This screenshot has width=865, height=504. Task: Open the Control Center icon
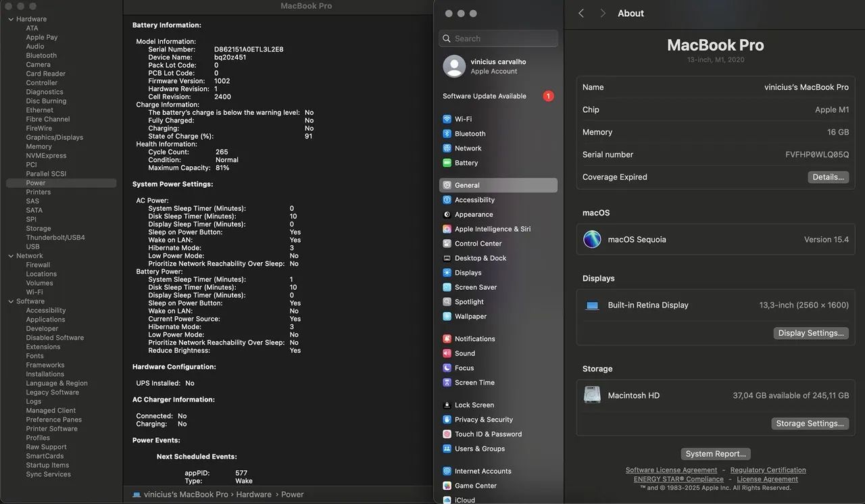pos(447,243)
